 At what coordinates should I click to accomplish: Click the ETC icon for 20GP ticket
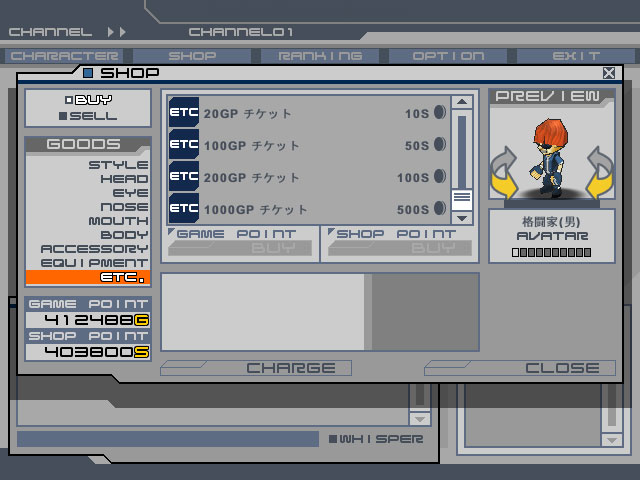click(x=184, y=113)
